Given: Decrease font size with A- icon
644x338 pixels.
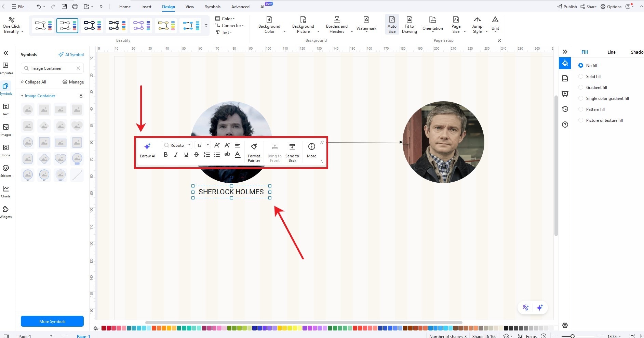Looking at the screenshot, I should 227,145.
